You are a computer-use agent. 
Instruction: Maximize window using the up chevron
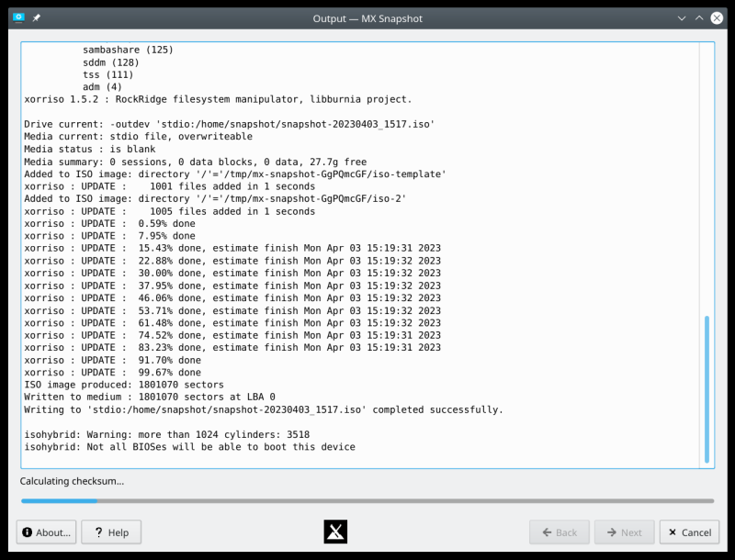[x=699, y=18]
